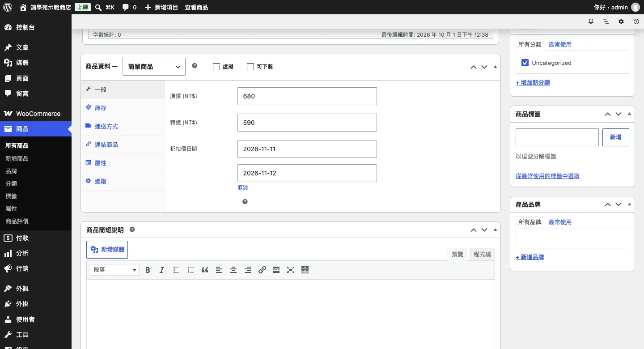Click the 2026-11-11 start date field
The width and height of the screenshot is (644, 349).
coord(307,149)
